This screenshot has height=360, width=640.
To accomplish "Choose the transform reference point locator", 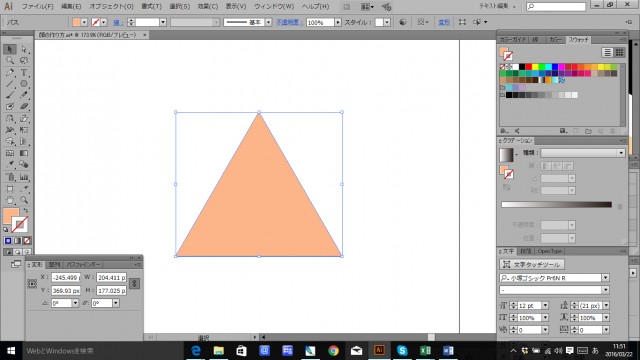I will point(32,284).
